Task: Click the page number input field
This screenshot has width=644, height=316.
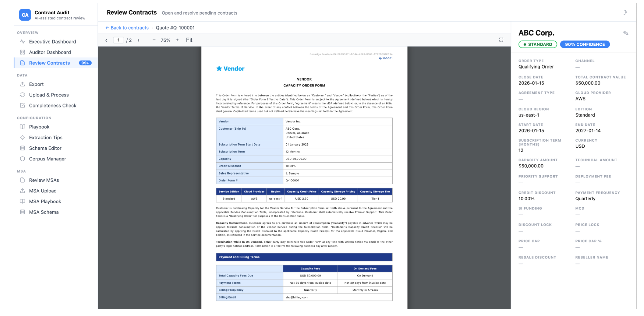Action: [119, 40]
